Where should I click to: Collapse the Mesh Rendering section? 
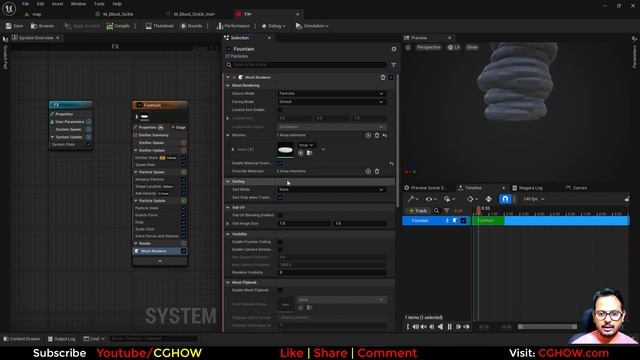228,86
